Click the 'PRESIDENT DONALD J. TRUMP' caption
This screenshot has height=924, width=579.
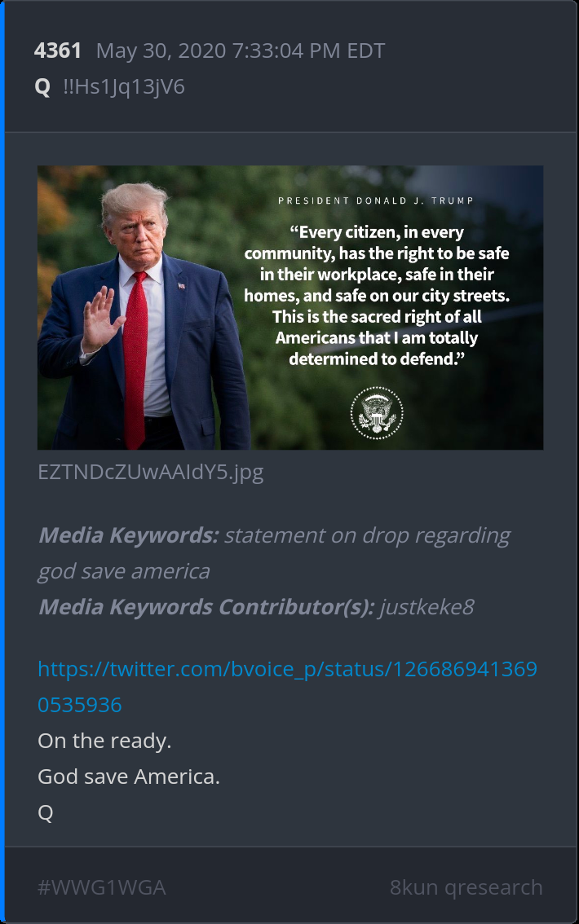coord(376,200)
